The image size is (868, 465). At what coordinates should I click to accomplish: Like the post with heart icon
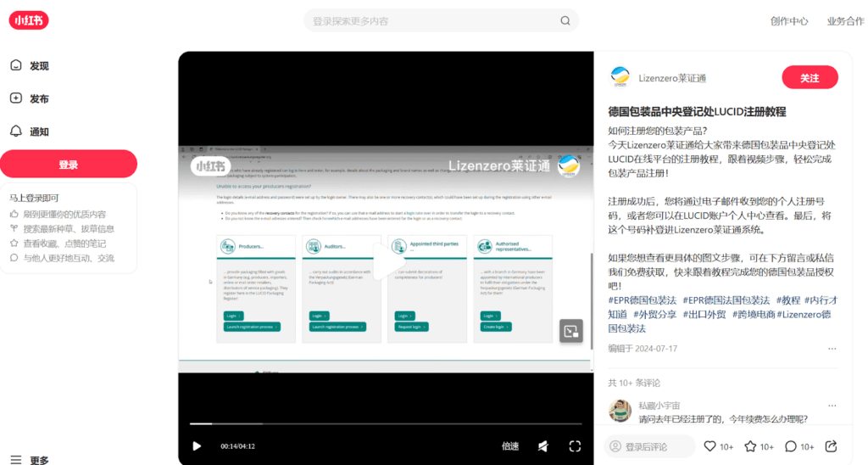click(710, 446)
